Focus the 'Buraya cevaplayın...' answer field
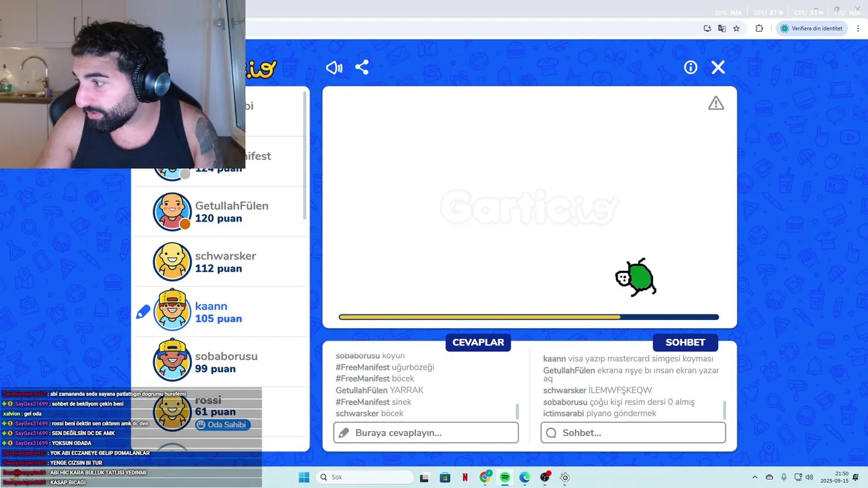Viewport: 868px width, 488px height. 426,432
